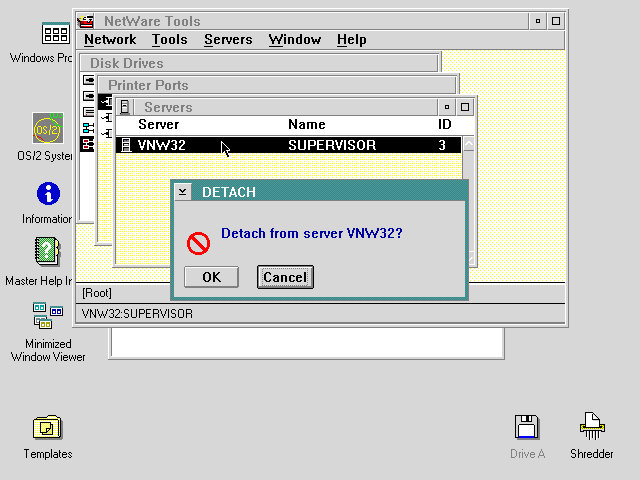Open the Network menu

pyautogui.click(x=110, y=40)
